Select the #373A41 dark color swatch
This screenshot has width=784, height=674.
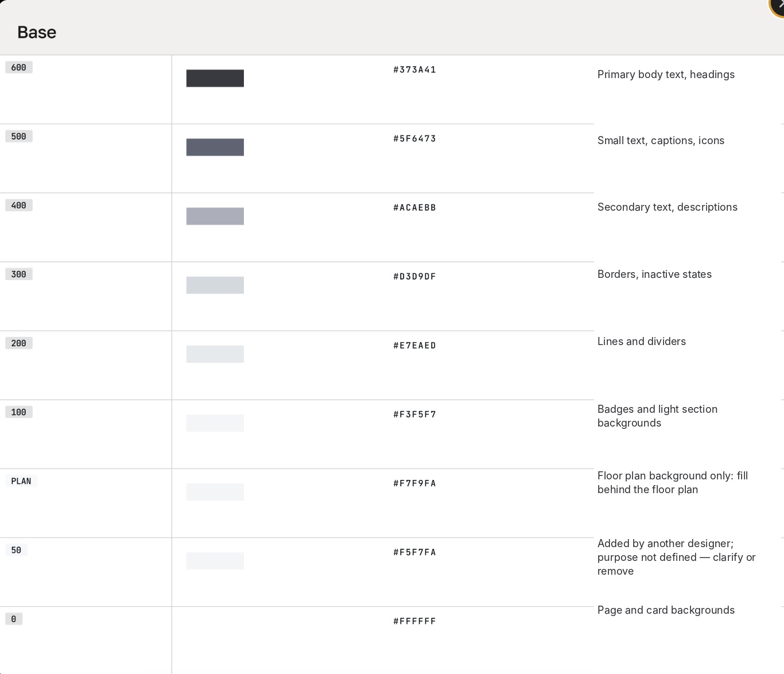click(x=215, y=78)
